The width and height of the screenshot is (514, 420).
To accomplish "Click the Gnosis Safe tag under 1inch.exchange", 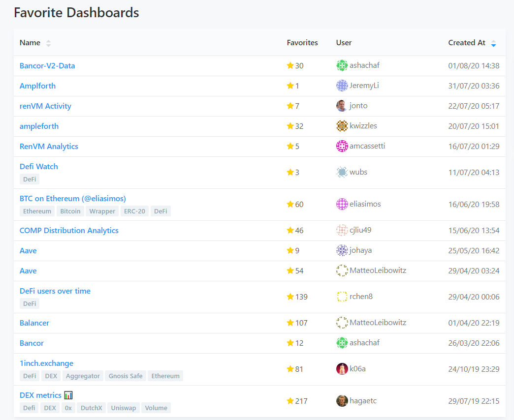I will tap(126, 376).
